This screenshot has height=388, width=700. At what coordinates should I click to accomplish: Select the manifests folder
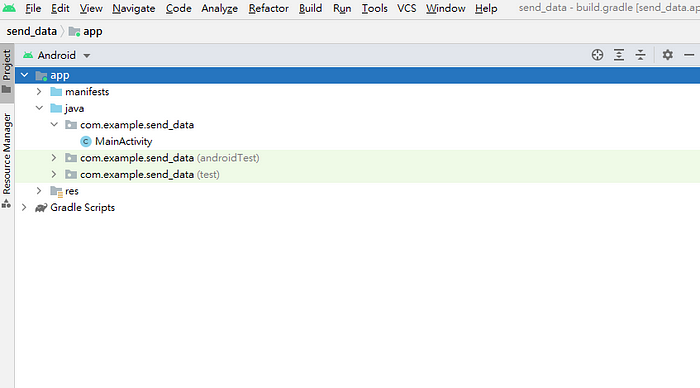click(87, 92)
